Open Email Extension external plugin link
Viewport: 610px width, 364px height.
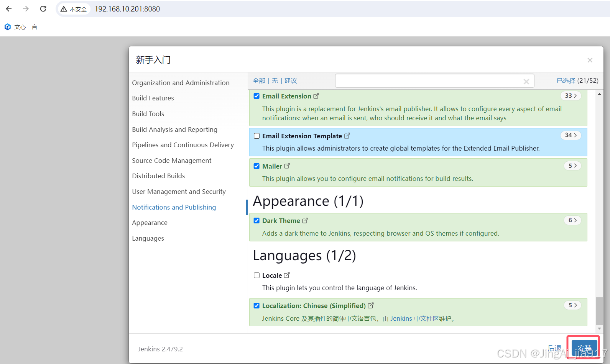pos(316,96)
